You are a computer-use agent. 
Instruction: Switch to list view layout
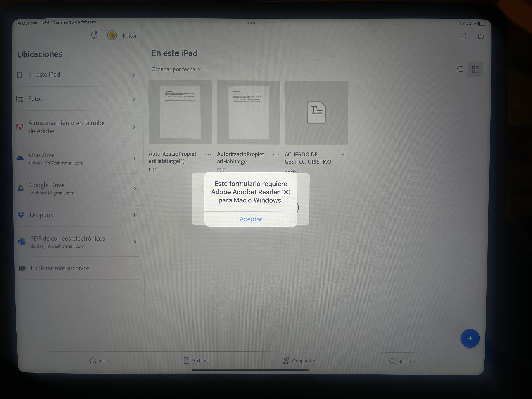click(460, 69)
